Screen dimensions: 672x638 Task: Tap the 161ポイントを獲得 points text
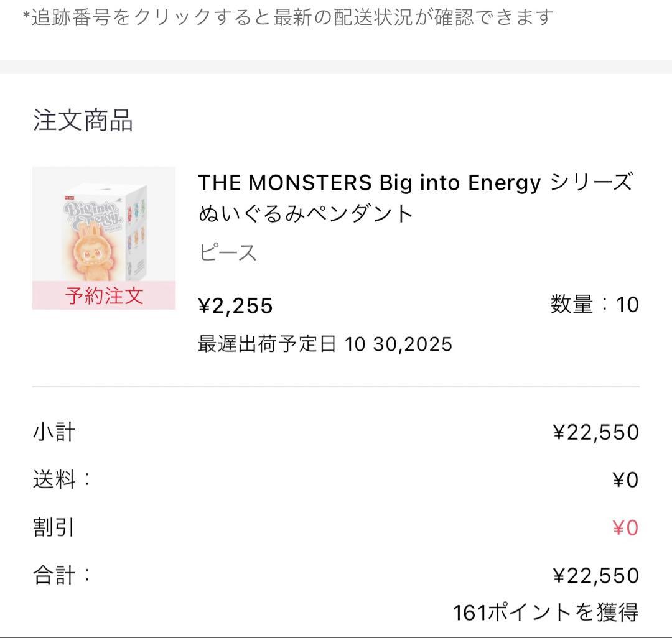point(545,613)
